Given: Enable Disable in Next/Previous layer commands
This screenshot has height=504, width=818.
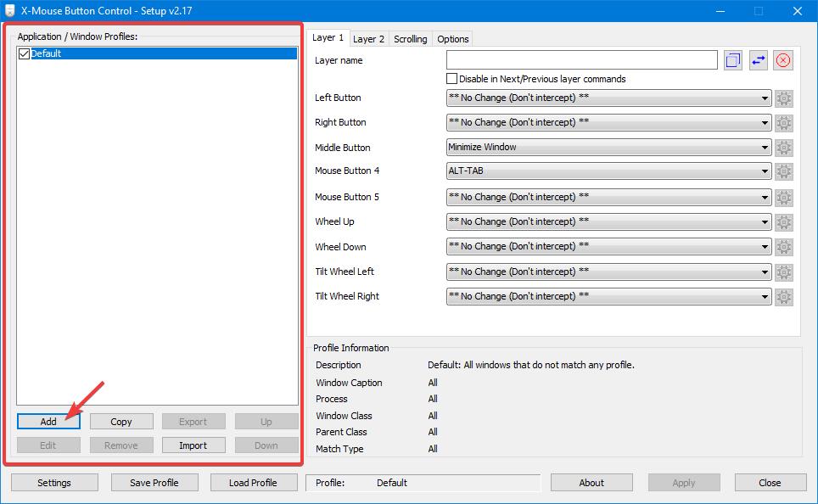Looking at the screenshot, I should pos(451,79).
